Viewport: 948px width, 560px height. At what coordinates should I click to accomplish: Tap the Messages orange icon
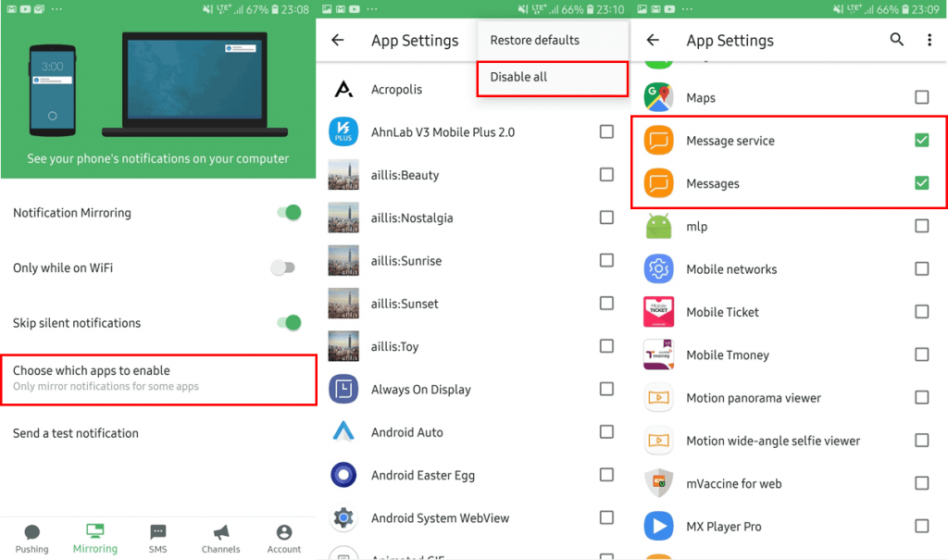658,183
